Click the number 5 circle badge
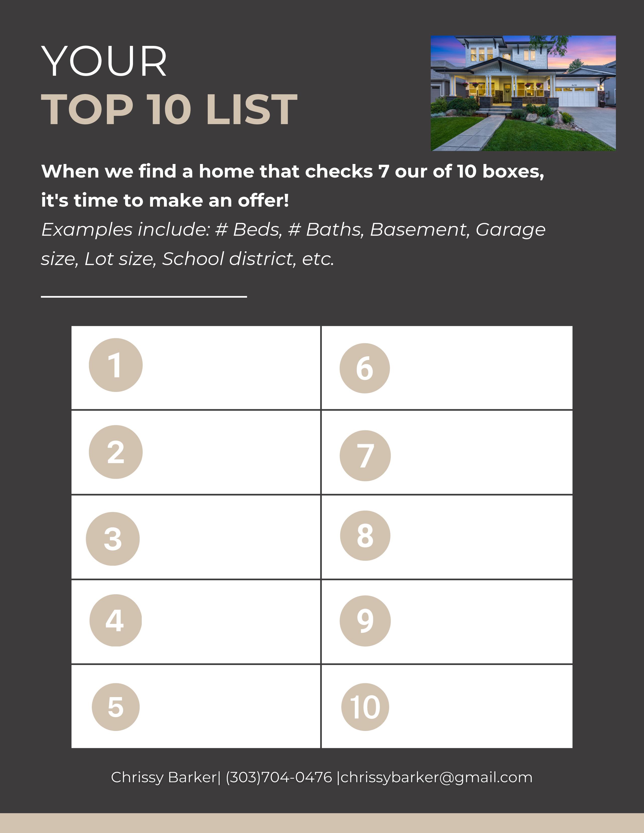 tap(116, 707)
